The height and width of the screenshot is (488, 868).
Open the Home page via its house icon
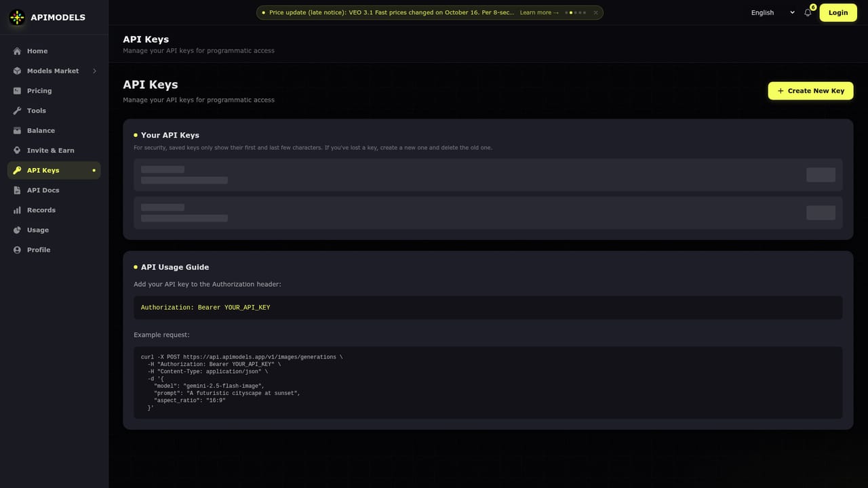(x=18, y=51)
